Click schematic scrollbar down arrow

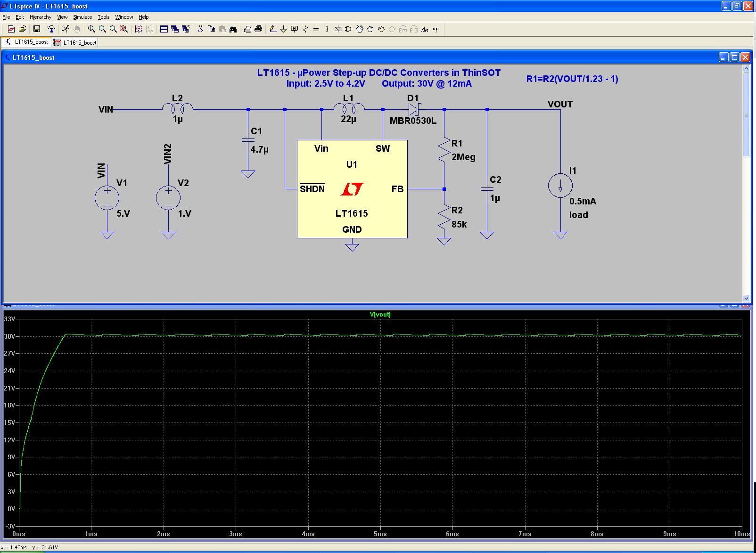[746, 298]
